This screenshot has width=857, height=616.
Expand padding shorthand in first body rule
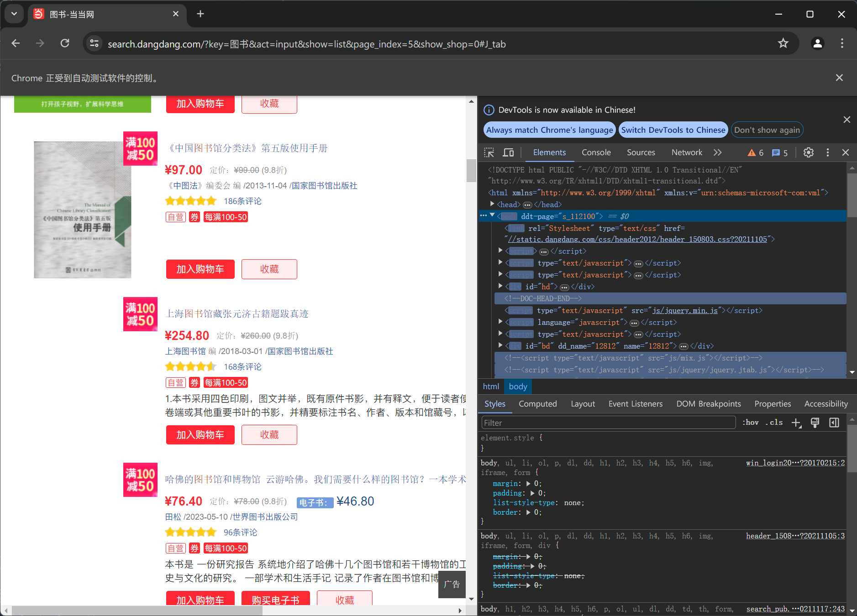click(x=532, y=493)
